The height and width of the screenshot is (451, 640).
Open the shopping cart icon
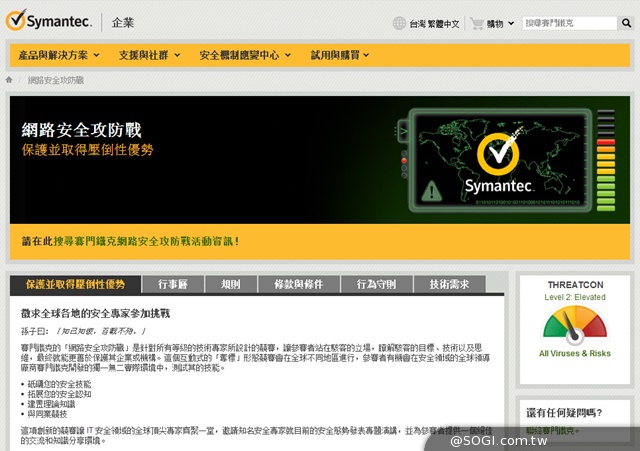pyautogui.click(x=476, y=23)
